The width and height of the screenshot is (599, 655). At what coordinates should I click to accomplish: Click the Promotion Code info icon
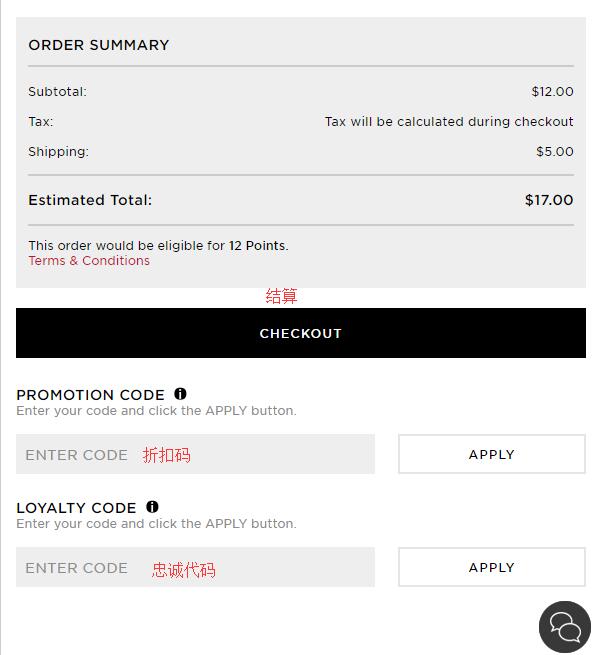(x=180, y=394)
